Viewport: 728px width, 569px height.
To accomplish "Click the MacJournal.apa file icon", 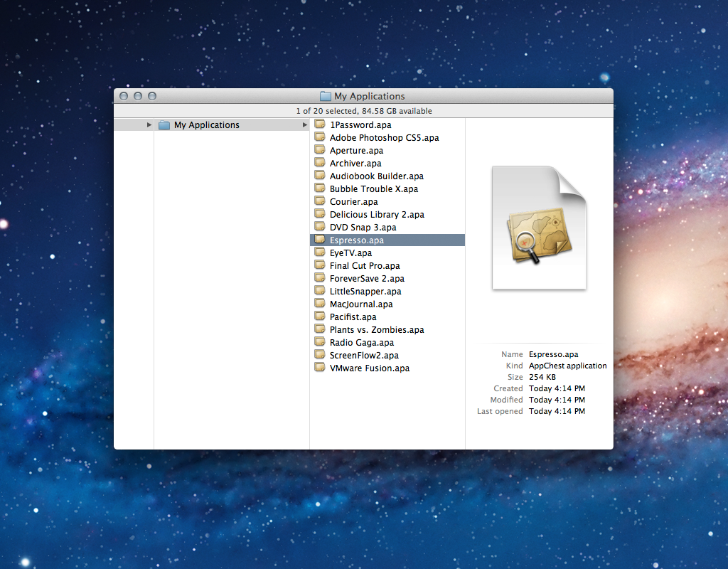I will pyautogui.click(x=320, y=303).
